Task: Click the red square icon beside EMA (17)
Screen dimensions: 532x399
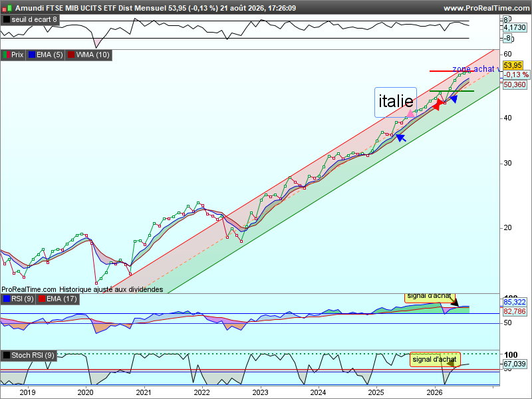Action: (x=42, y=299)
